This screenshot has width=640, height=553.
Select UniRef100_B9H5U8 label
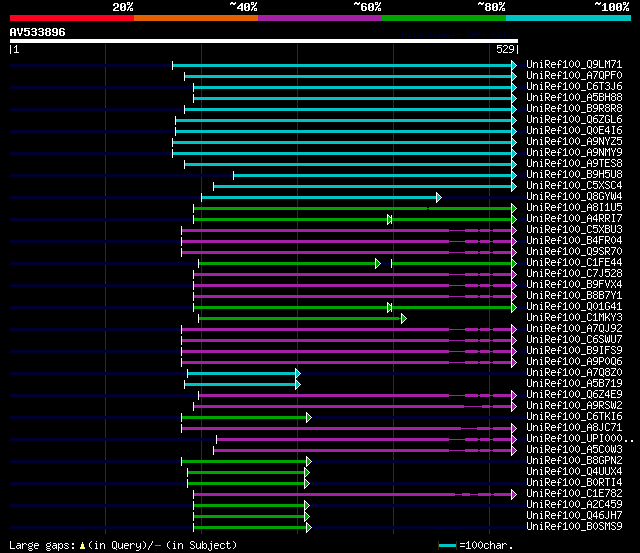click(574, 175)
